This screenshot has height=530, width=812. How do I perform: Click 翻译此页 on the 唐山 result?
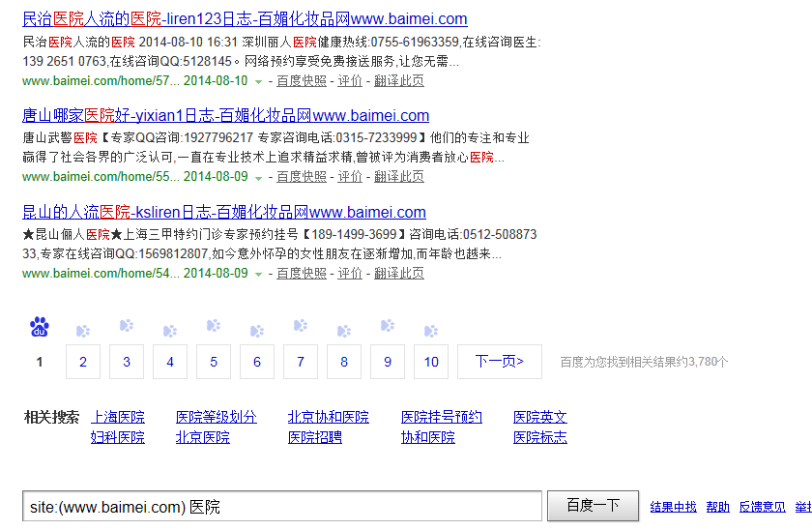pyautogui.click(x=398, y=177)
